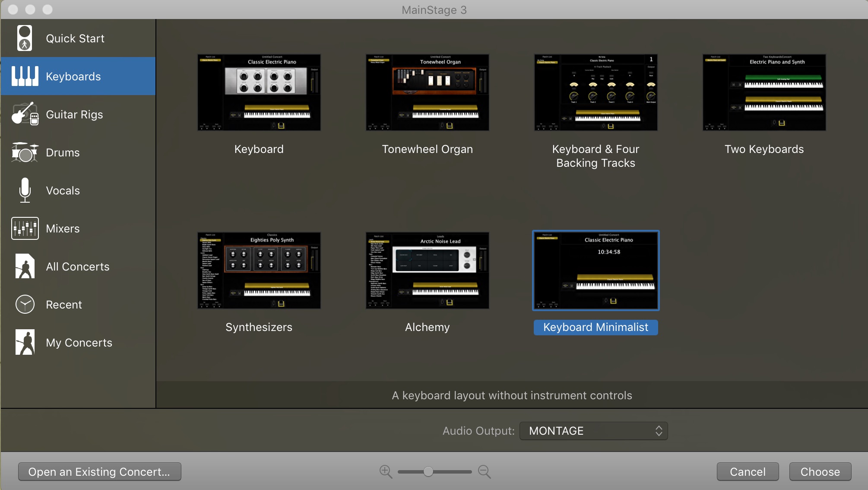Click the Mixers faders icon
This screenshot has height=490, width=868.
(25, 228)
